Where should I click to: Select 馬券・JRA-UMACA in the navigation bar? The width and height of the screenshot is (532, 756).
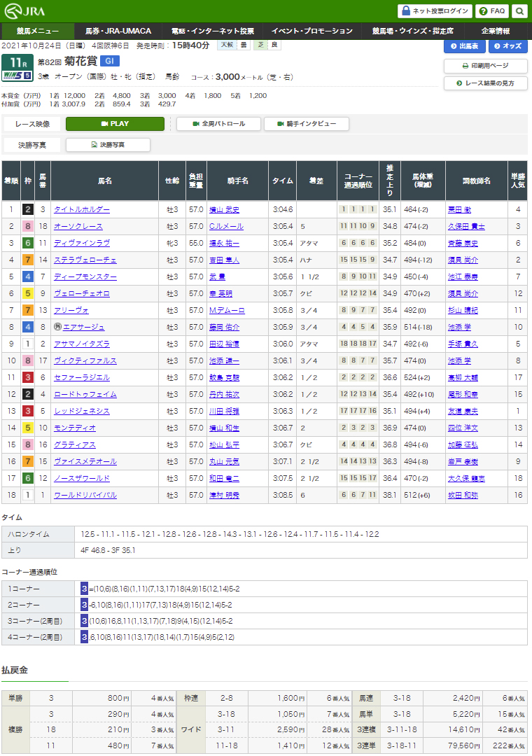click(118, 31)
